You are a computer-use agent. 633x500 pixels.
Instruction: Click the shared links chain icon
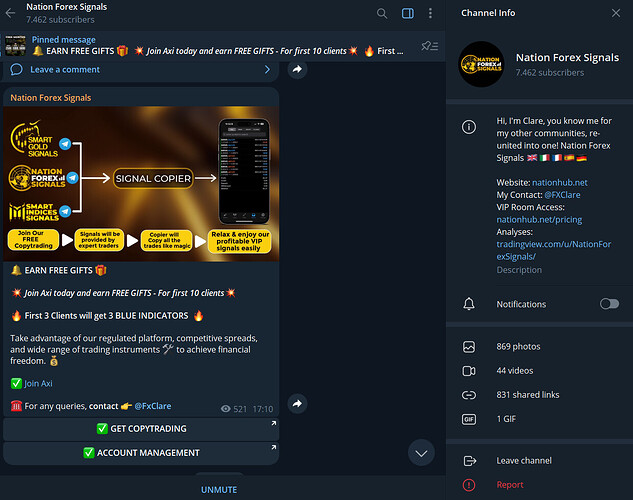469,395
